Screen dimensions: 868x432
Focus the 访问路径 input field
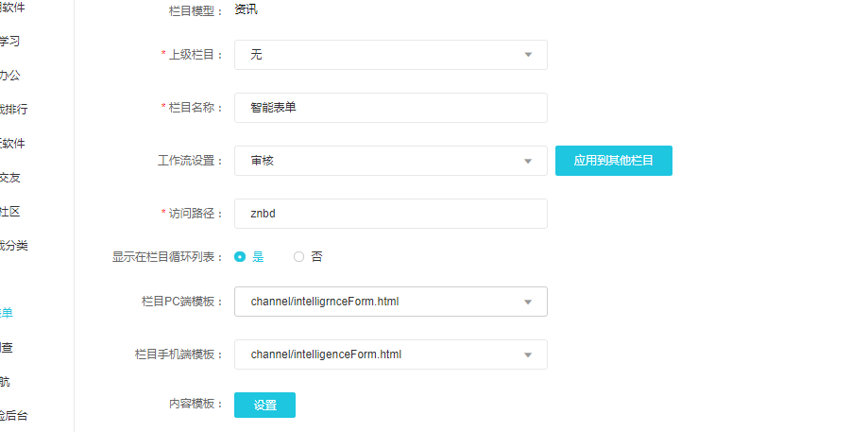pyautogui.click(x=390, y=214)
